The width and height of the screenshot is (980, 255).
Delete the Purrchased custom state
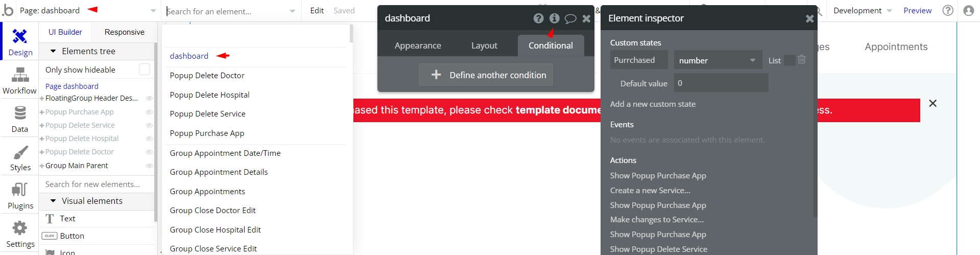(x=802, y=60)
